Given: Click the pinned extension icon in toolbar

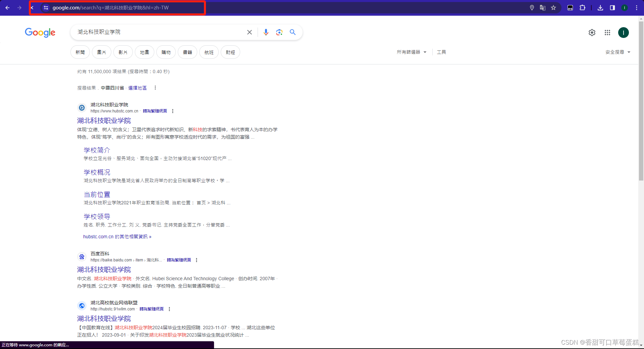Looking at the screenshot, I should [570, 8].
